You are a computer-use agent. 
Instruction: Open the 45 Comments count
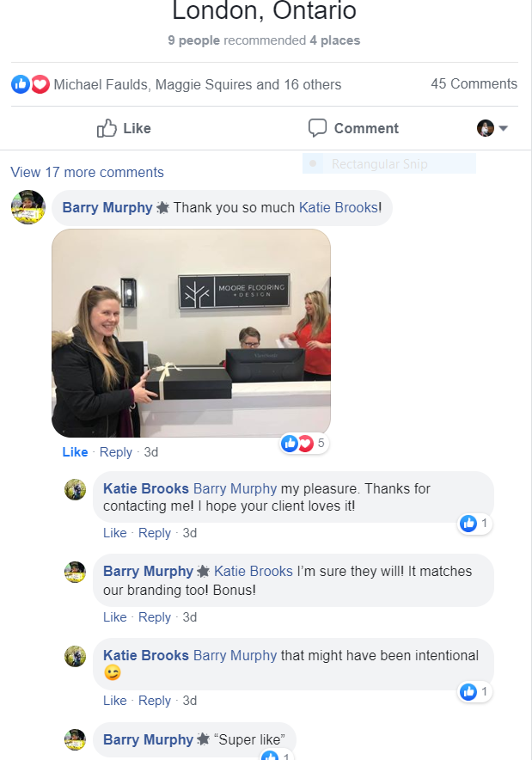point(474,84)
